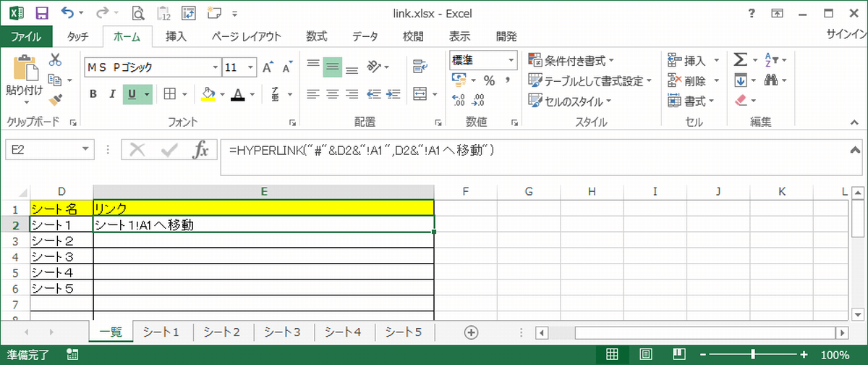Click the yellow Fill Color bucket
868x365 pixels.
[208, 94]
